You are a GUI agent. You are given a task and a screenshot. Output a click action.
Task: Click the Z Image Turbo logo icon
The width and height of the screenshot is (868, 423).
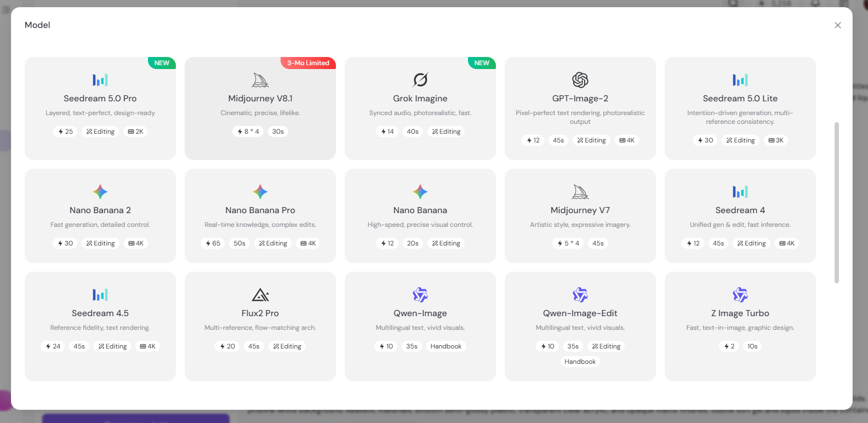tap(740, 295)
